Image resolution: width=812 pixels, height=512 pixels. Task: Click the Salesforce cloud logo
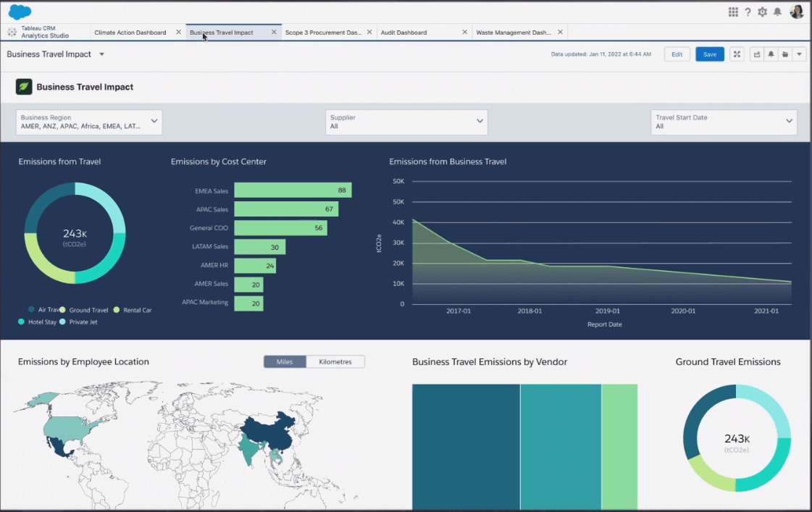tap(20, 12)
